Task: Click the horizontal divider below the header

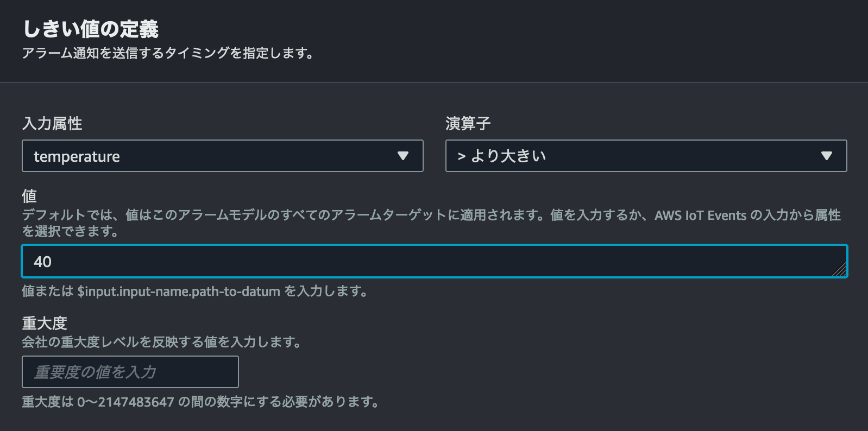Action: pyautogui.click(x=434, y=83)
